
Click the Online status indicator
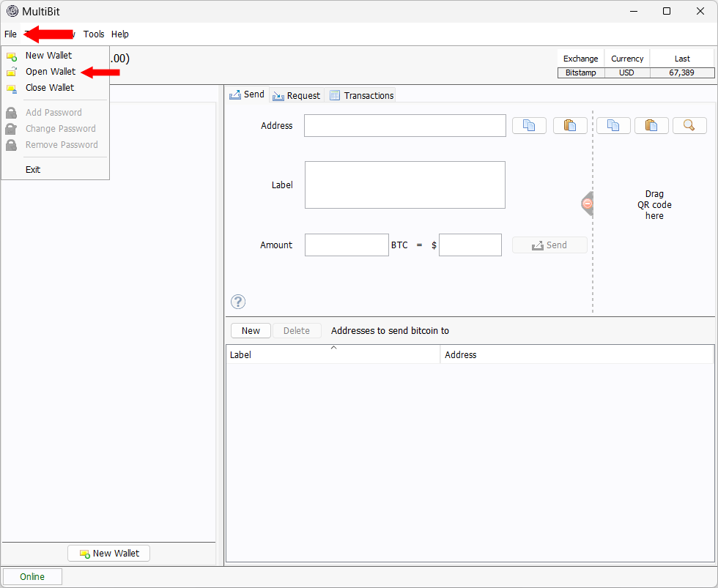click(x=32, y=576)
